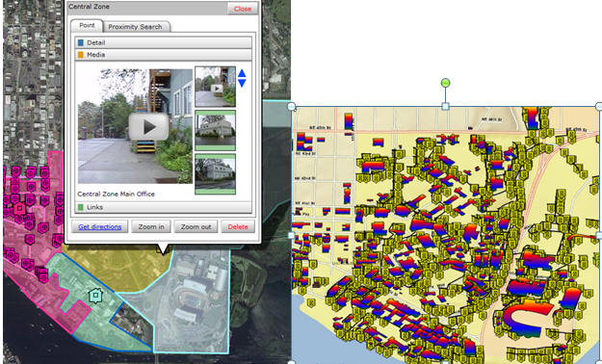
Task: Play the Central Zone Main Office video
Action: pos(148,127)
